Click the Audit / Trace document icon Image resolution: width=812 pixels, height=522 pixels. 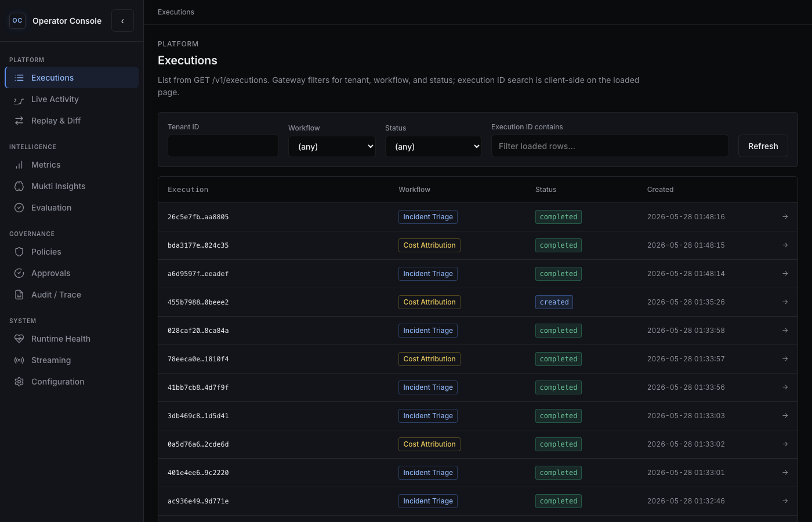(x=19, y=295)
